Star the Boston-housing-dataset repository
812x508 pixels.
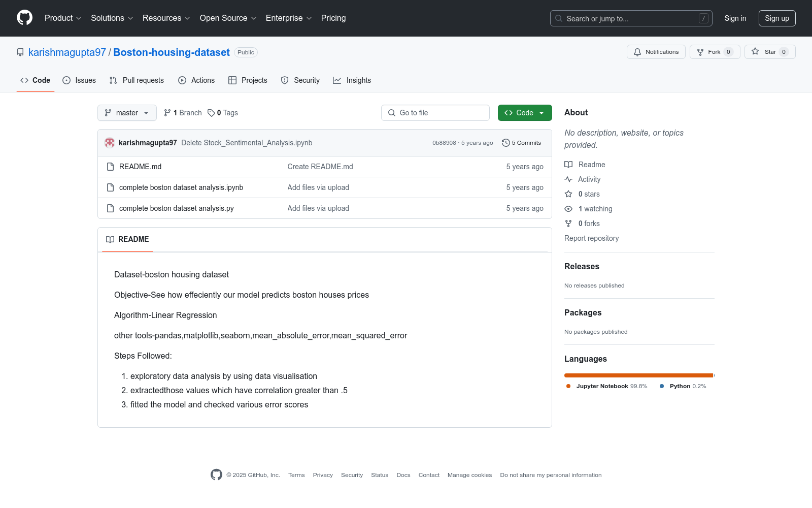point(770,52)
